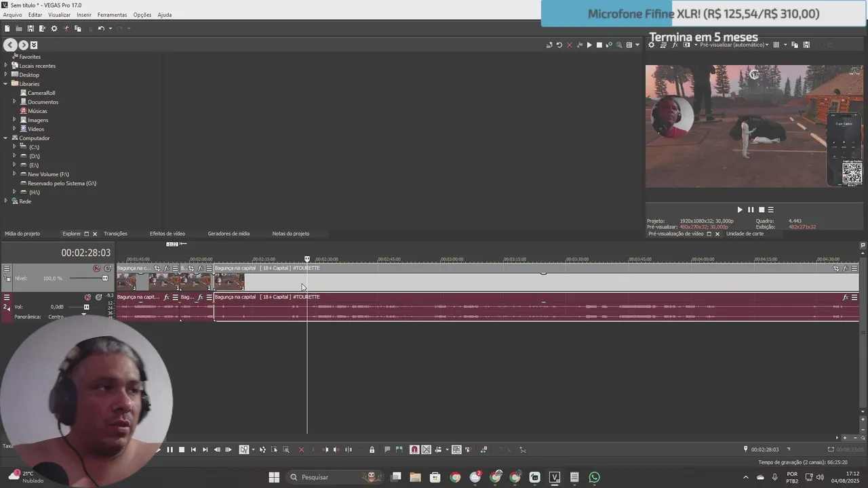868x488 pixels.
Task: Open Normal edit tool dropdown arrow
Action: 253,449
